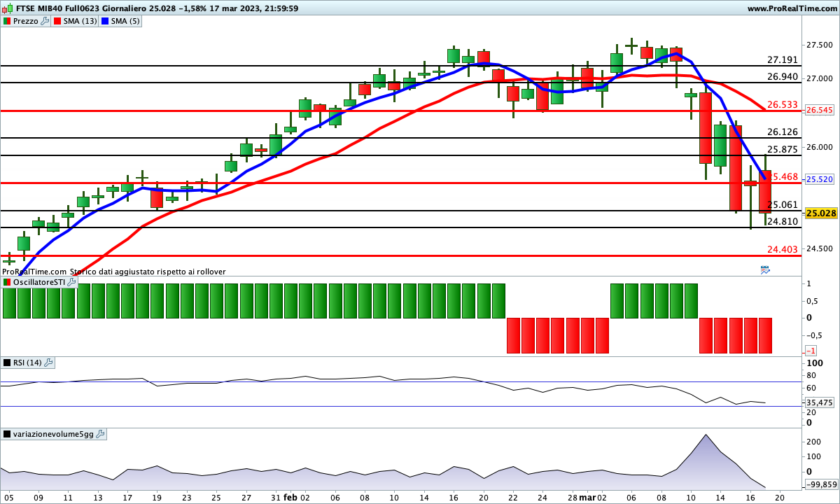Viewport: 840px width, 504px height.
Task: Click the 26.940 level label
Action: pos(783,76)
